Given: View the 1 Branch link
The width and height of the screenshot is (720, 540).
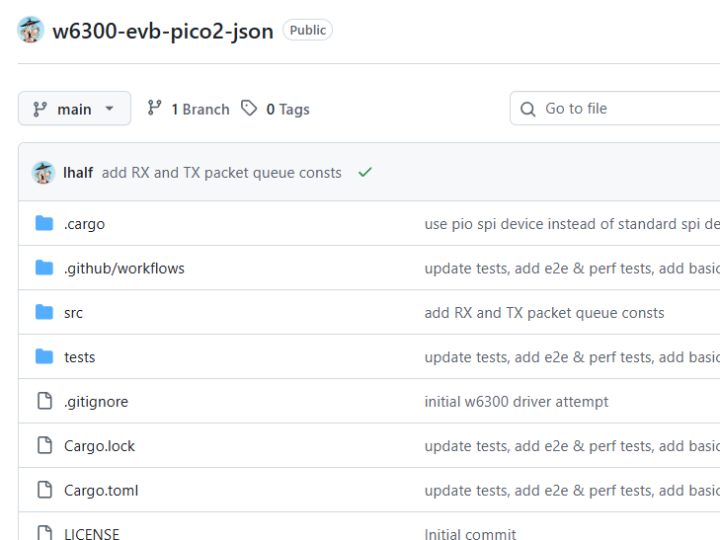Looking at the screenshot, I should pos(188,109).
